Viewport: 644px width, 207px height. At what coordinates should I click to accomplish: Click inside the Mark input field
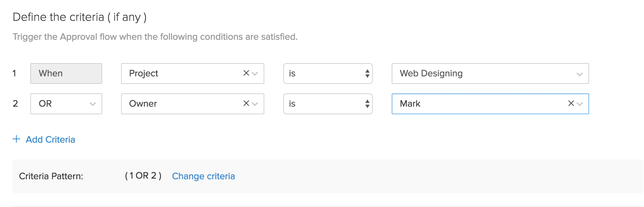[457, 104]
